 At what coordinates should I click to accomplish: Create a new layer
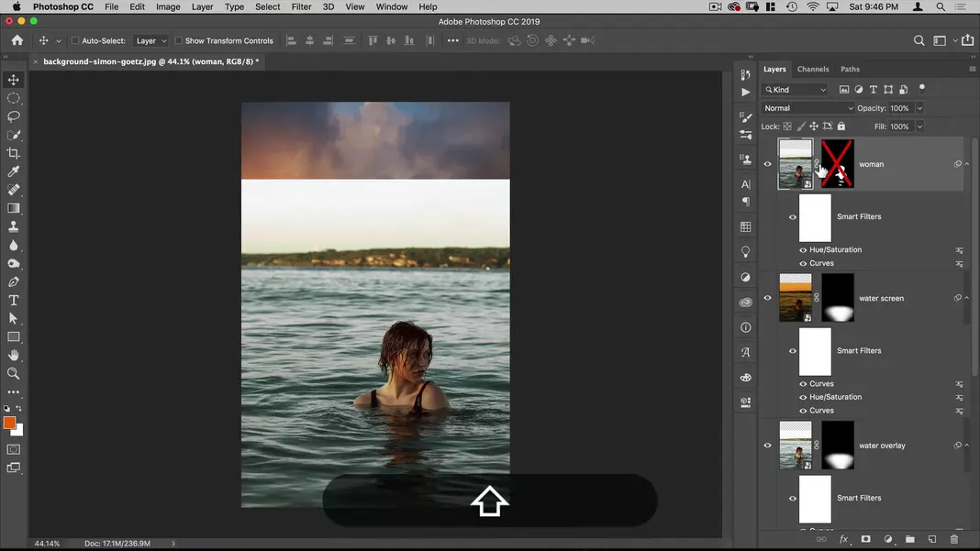932,539
